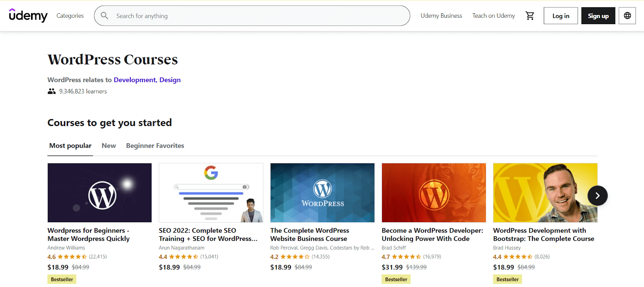Click star rating of Wordpress for Beginners

[72, 257]
